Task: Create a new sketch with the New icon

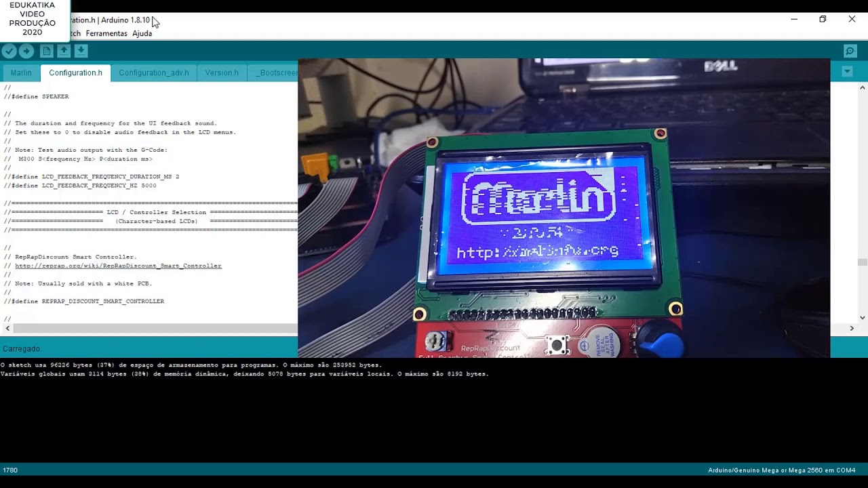Action: coord(46,51)
